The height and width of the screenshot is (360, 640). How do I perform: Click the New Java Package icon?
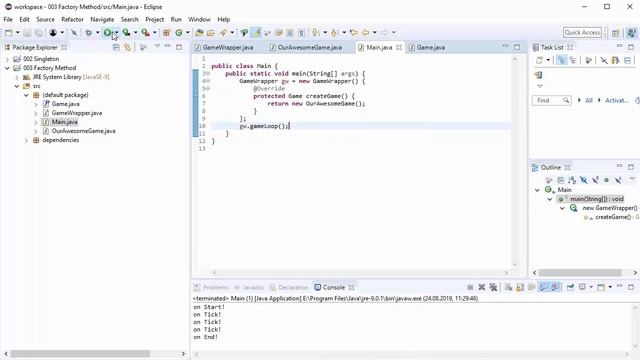point(167,33)
